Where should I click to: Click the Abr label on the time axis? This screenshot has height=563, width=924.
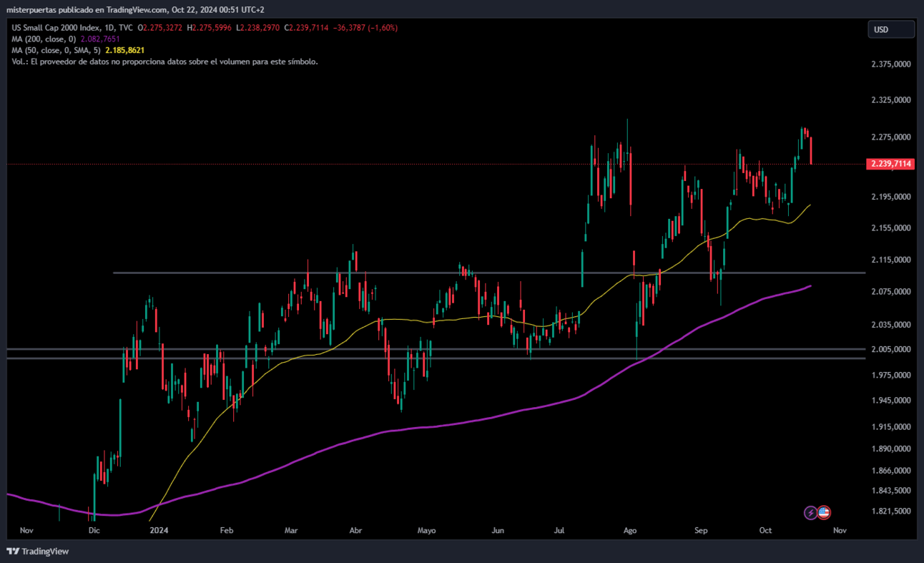(355, 530)
